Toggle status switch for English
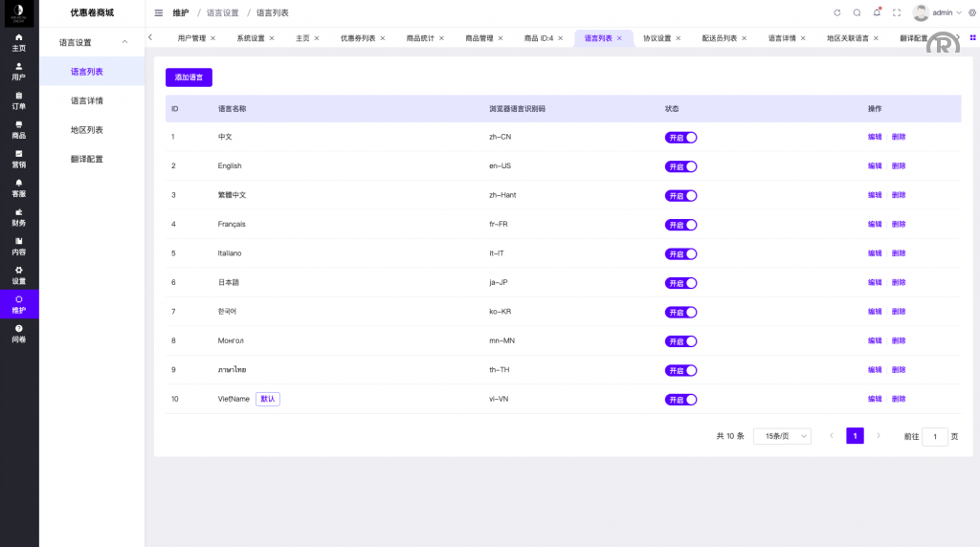980x547 pixels. pyautogui.click(x=680, y=166)
